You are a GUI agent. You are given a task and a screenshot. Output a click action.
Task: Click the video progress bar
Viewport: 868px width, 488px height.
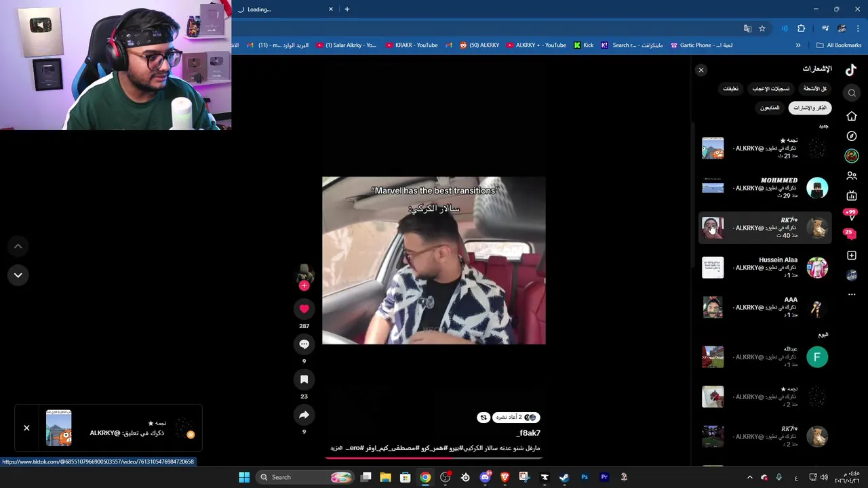434,458
